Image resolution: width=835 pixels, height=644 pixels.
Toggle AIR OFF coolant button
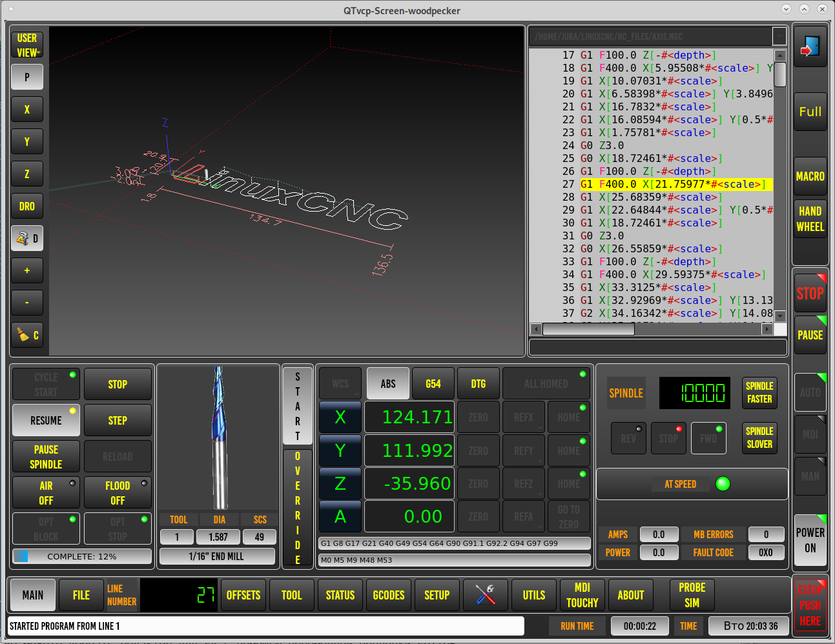pos(46,493)
